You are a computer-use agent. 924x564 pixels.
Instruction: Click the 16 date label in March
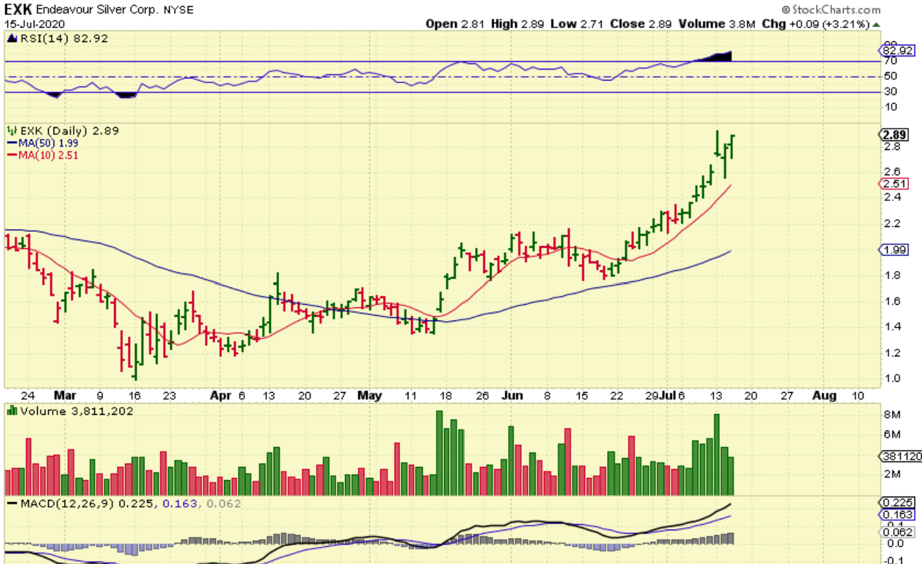pyautogui.click(x=134, y=396)
